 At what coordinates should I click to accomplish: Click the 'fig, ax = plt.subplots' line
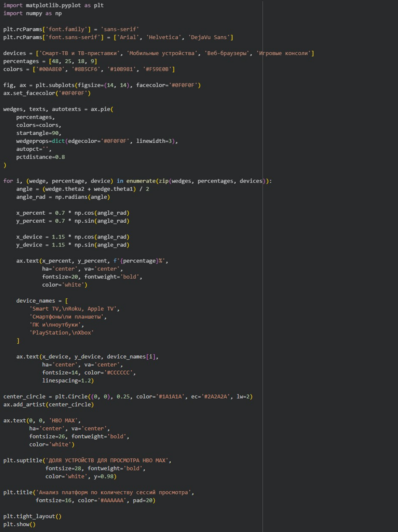click(x=102, y=85)
